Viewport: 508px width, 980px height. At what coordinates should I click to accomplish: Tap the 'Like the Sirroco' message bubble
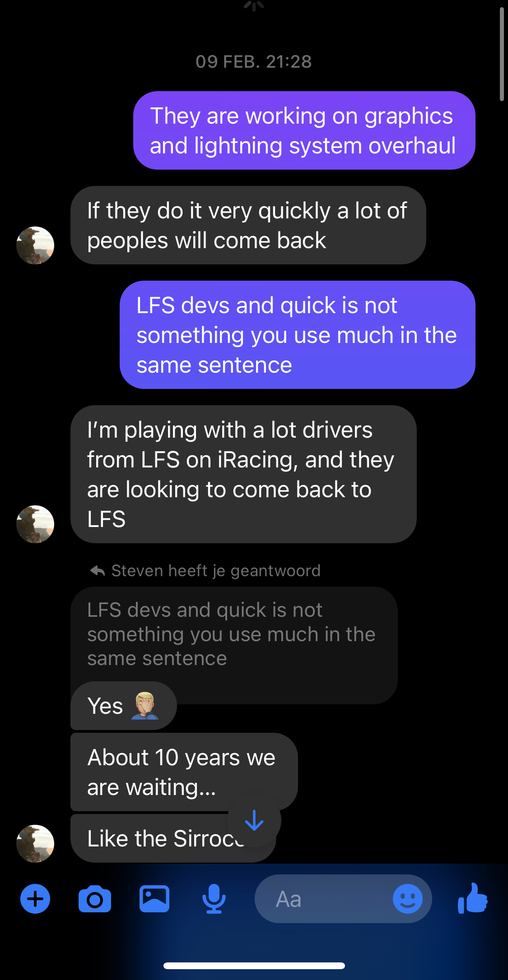(x=173, y=838)
